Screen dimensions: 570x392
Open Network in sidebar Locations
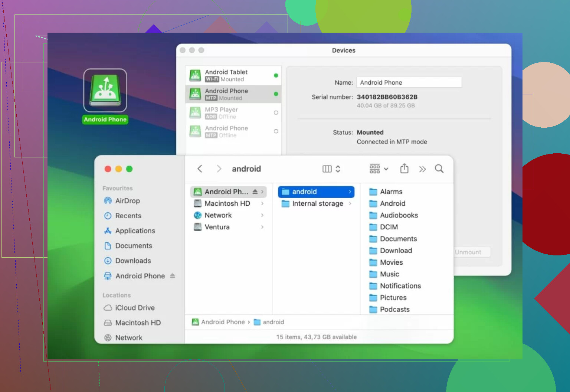(123, 338)
